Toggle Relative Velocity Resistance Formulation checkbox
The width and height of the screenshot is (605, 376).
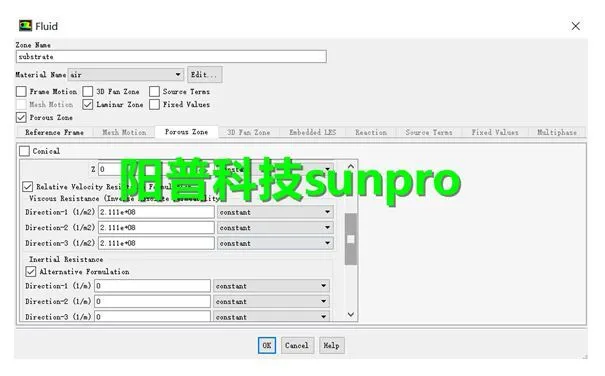point(27,187)
